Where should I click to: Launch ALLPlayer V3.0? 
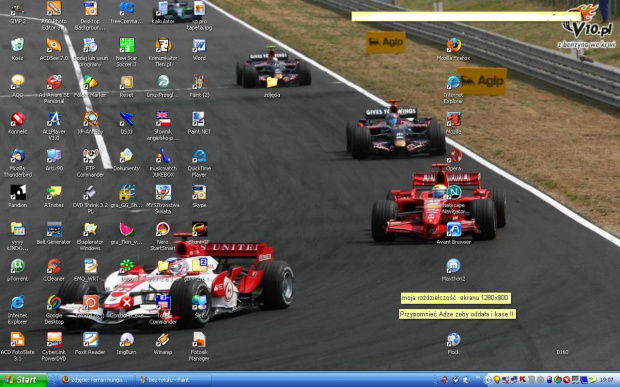coord(54,126)
